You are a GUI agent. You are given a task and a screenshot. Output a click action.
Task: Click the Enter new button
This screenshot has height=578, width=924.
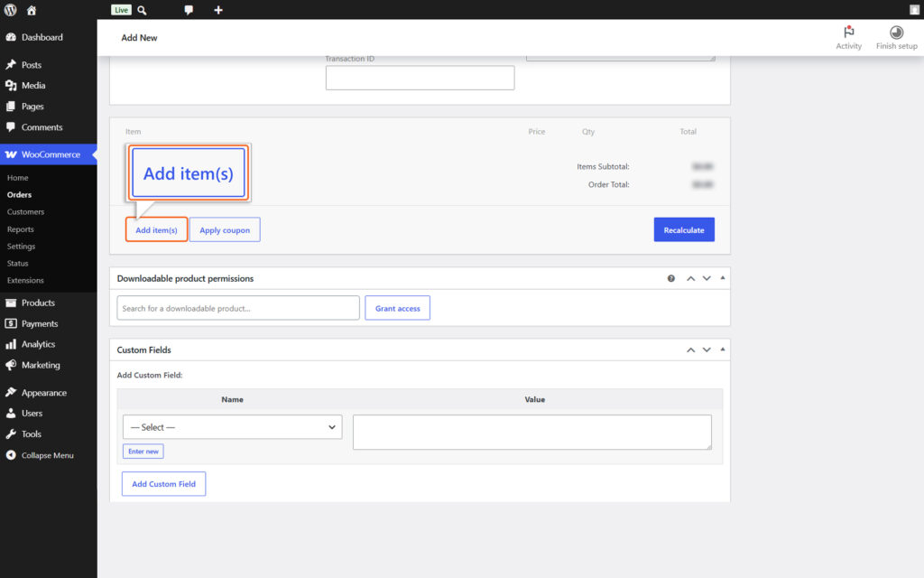143,452
